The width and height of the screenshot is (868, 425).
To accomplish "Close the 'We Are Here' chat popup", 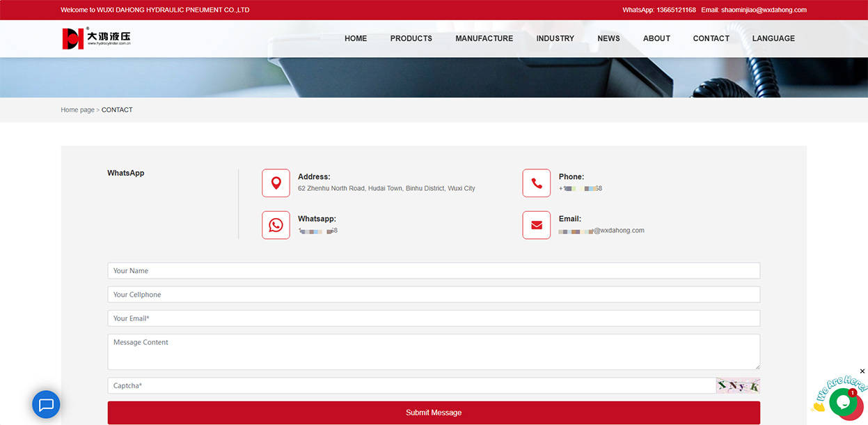I will pyautogui.click(x=862, y=371).
